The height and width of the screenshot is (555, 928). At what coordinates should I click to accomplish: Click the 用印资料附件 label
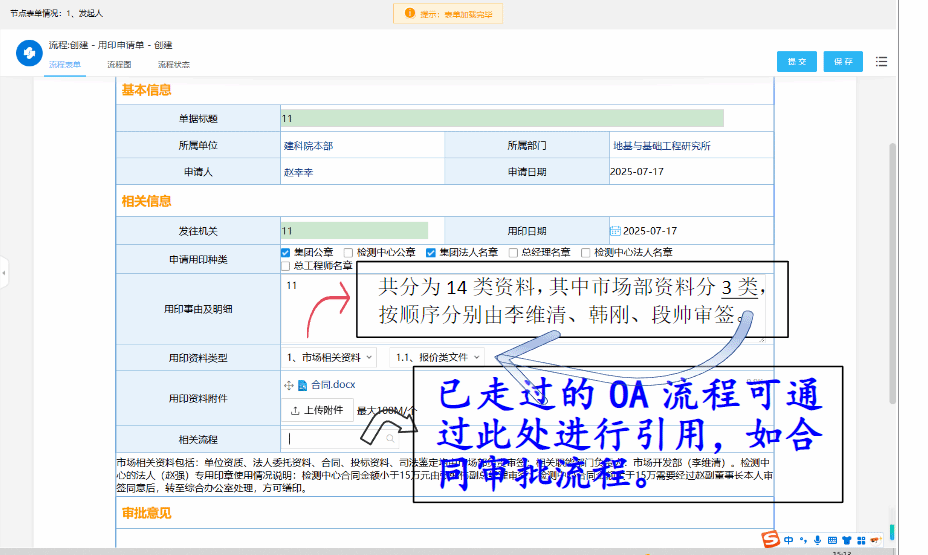pyautogui.click(x=198, y=398)
